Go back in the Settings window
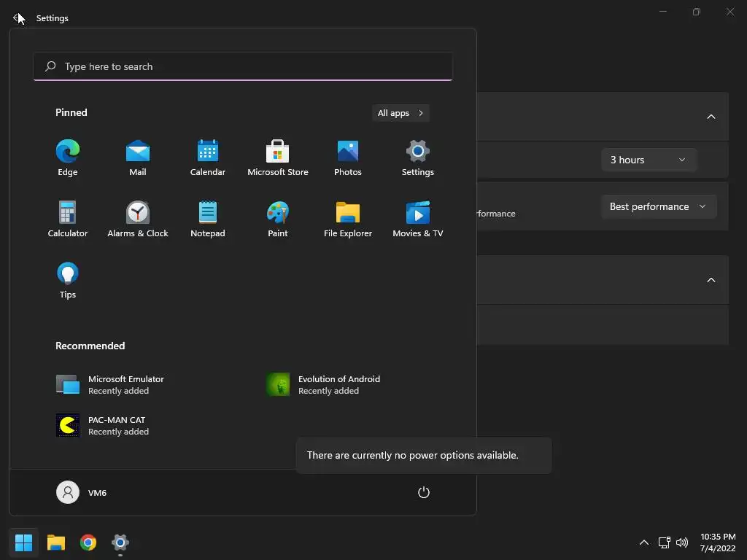Image resolution: width=747 pixels, height=560 pixels. (16, 18)
